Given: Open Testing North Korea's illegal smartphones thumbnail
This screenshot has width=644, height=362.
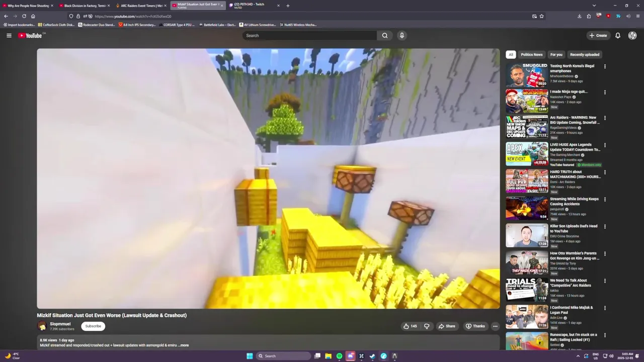Looking at the screenshot, I should 526,75.
